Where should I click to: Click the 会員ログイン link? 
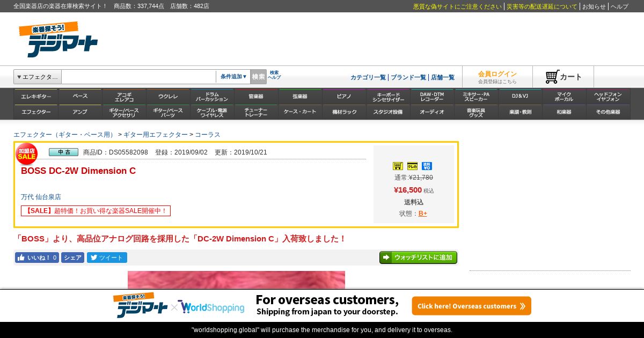click(497, 74)
